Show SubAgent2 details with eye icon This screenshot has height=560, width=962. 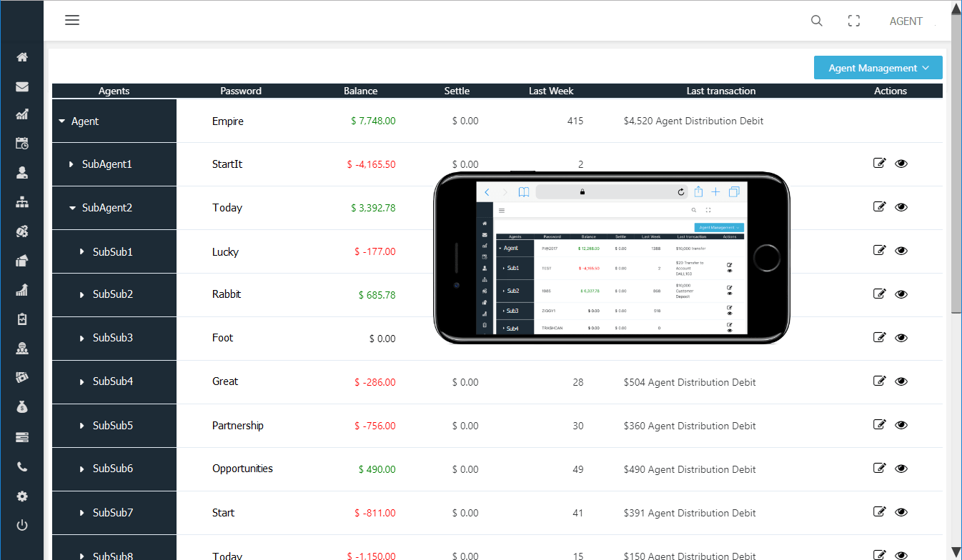click(x=901, y=207)
